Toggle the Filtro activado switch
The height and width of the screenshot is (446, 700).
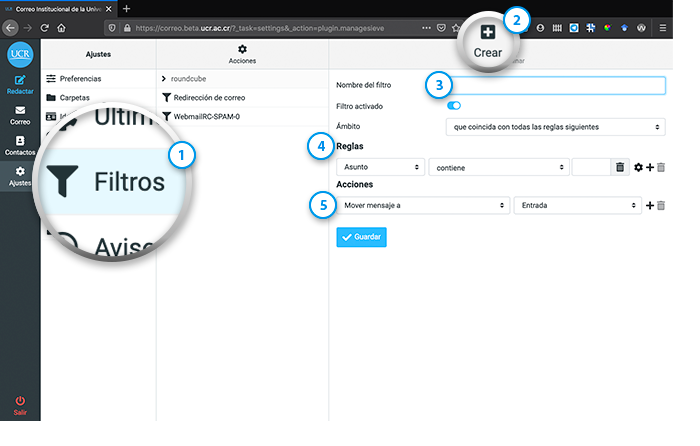click(x=453, y=105)
